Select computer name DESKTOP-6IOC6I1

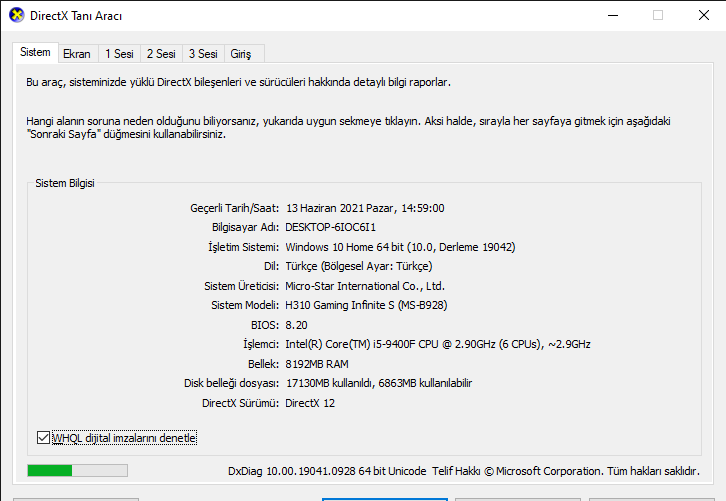coord(331,227)
